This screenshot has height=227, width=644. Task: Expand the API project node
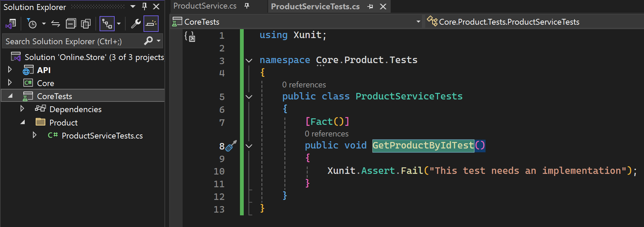click(x=10, y=70)
